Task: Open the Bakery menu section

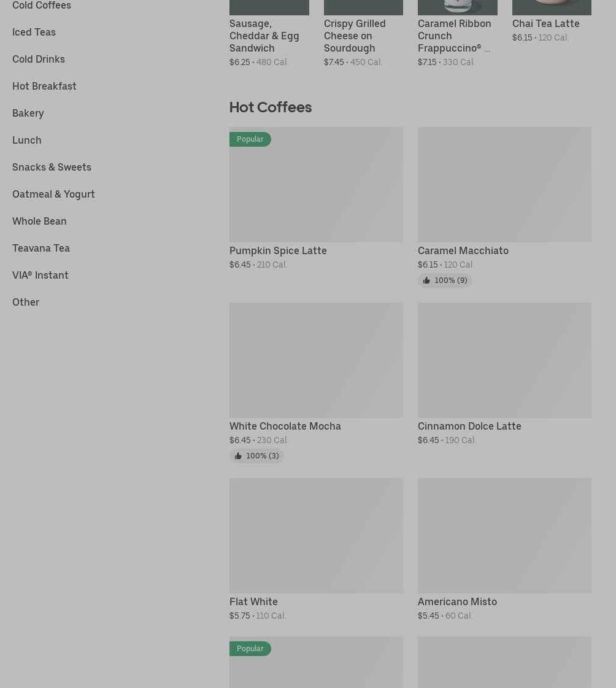Action: click(x=28, y=113)
